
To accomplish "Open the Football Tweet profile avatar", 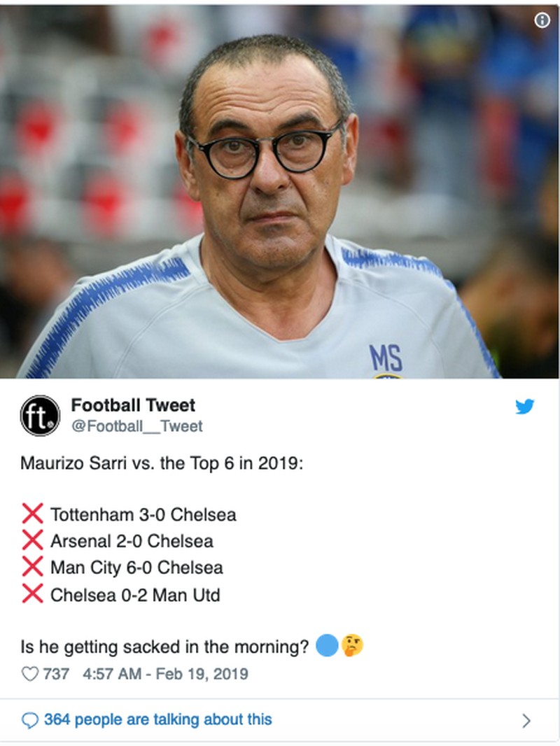I will [40, 416].
